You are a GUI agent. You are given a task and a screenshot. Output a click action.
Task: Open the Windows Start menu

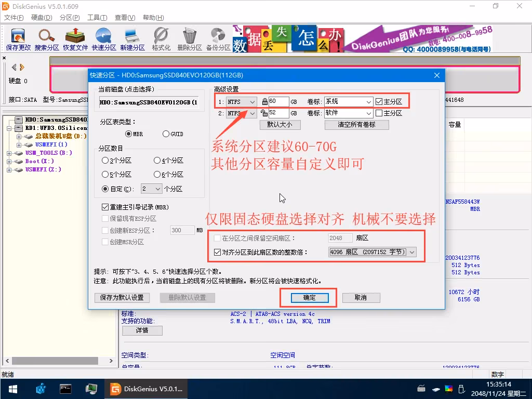[x=12, y=389]
